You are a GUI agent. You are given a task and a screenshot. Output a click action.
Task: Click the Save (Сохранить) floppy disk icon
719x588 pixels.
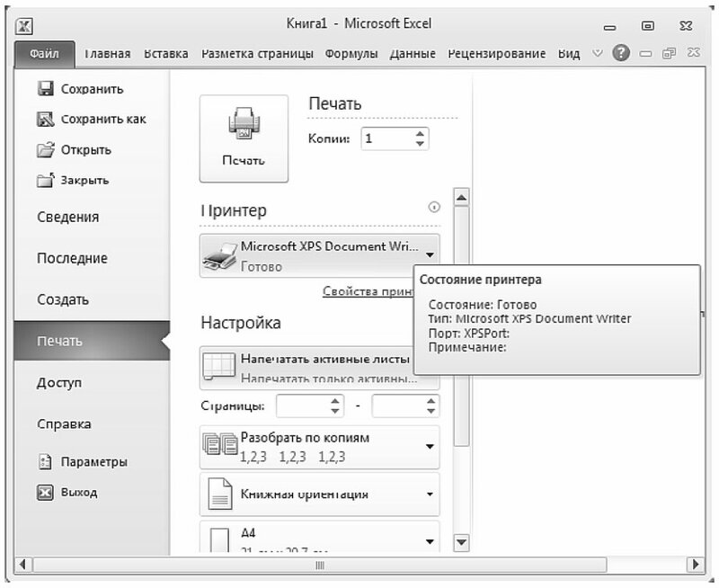click(x=46, y=88)
